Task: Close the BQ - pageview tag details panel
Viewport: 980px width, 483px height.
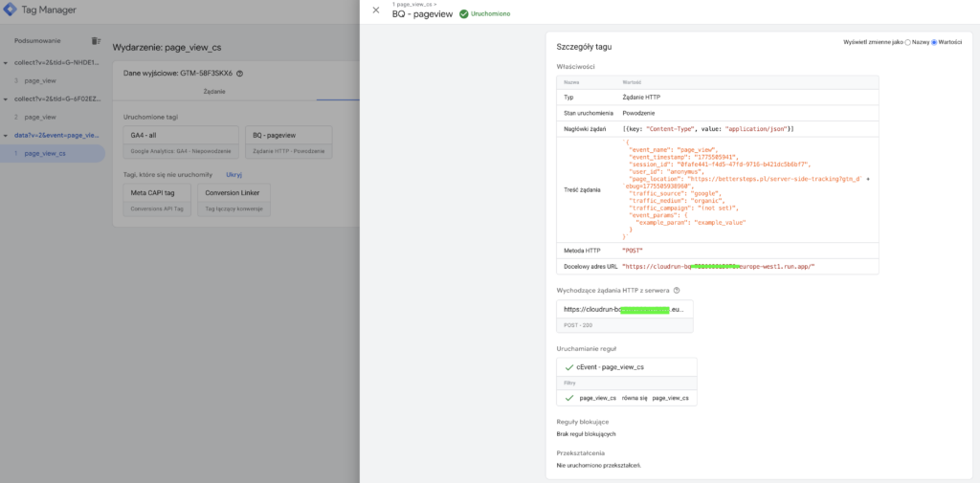Action: click(375, 11)
